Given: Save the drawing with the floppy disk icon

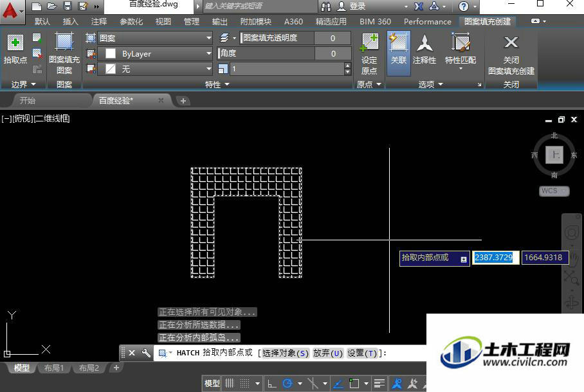Looking at the screenshot, I should 68,6.
